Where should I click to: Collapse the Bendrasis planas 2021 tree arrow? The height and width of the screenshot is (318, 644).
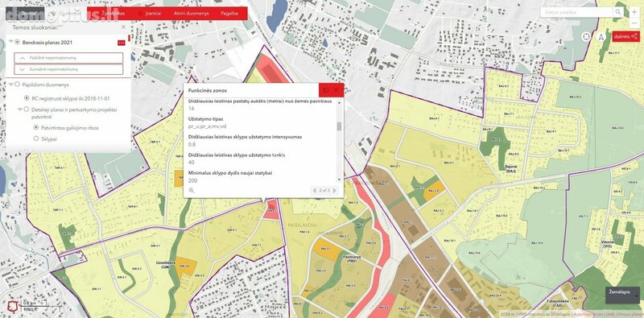pos(10,42)
